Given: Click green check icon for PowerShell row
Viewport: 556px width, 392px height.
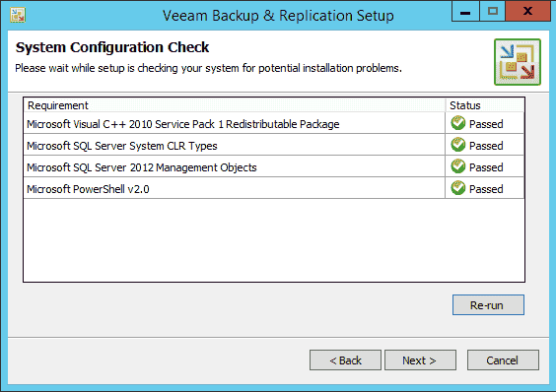Looking at the screenshot, I should [457, 188].
